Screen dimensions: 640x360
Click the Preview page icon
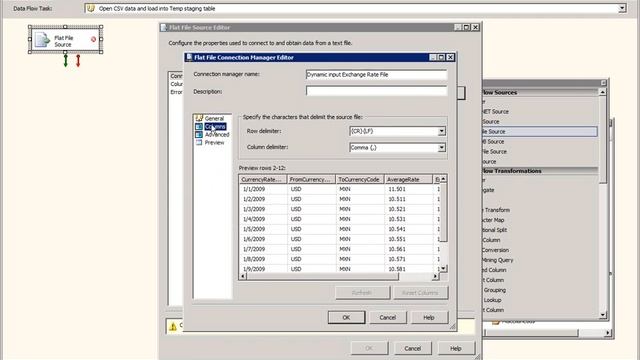[x=199, y=142]
